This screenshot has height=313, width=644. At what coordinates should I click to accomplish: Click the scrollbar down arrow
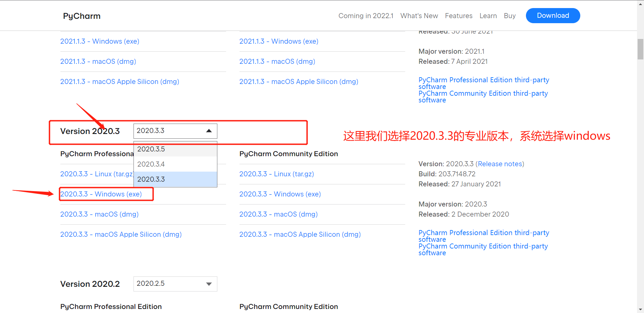640,309
